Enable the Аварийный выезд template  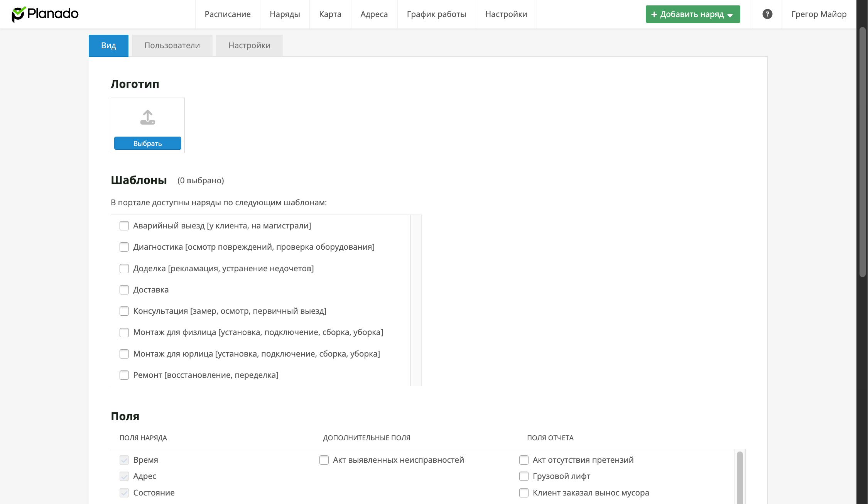124,226
